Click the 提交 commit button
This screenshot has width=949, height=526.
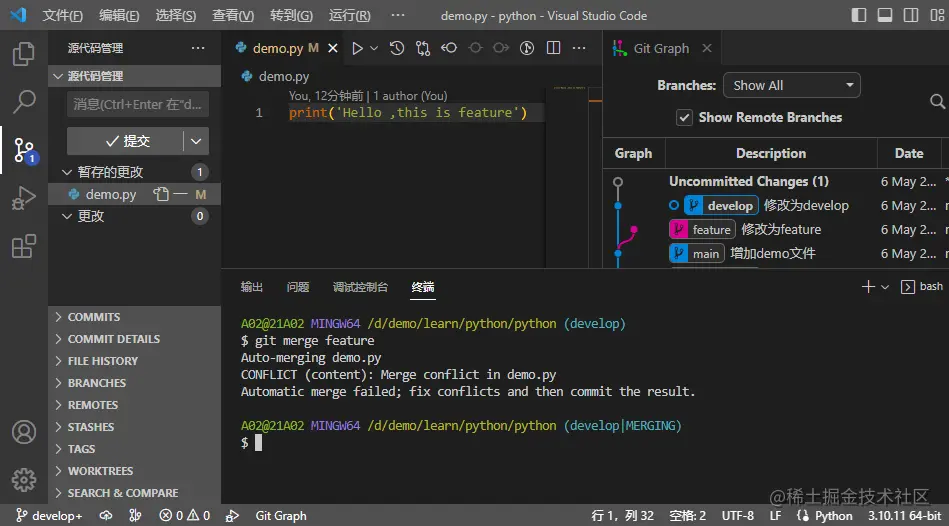pyautogui.click(x=126, y=141)
